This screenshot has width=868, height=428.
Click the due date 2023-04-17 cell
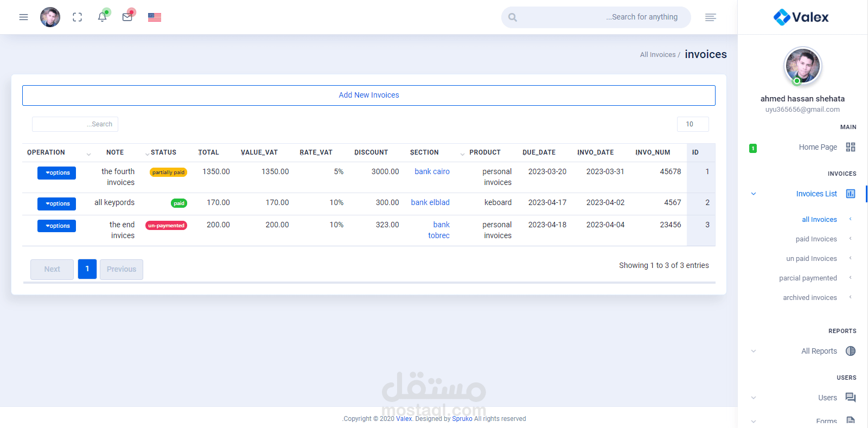[x=547, y=202]
